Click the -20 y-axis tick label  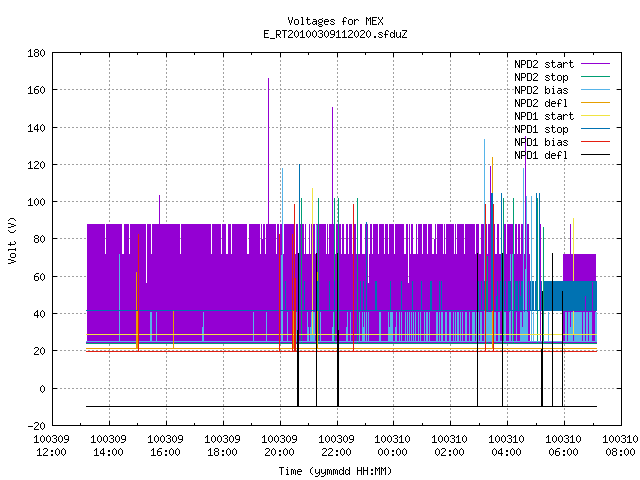pos(36,426)
